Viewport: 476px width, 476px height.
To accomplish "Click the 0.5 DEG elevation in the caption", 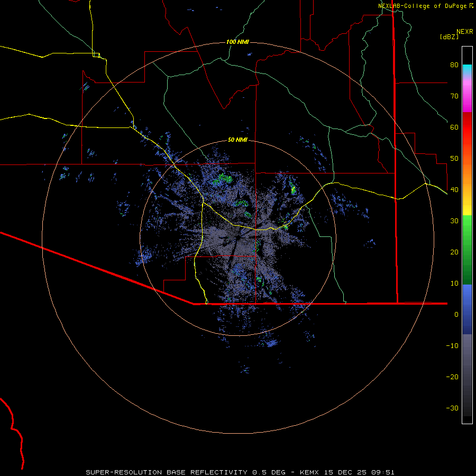I will [269, 472].
